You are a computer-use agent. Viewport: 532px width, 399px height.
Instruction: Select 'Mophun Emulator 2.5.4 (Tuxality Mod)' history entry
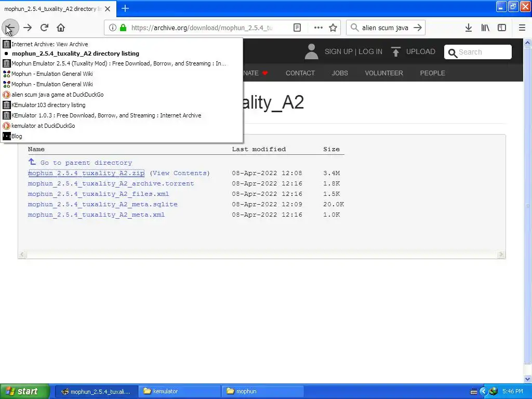pyautogui.click(x=122, y=63)
